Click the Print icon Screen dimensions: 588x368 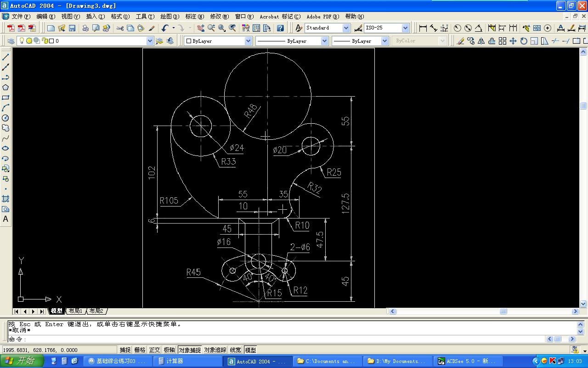pos(85,28)
